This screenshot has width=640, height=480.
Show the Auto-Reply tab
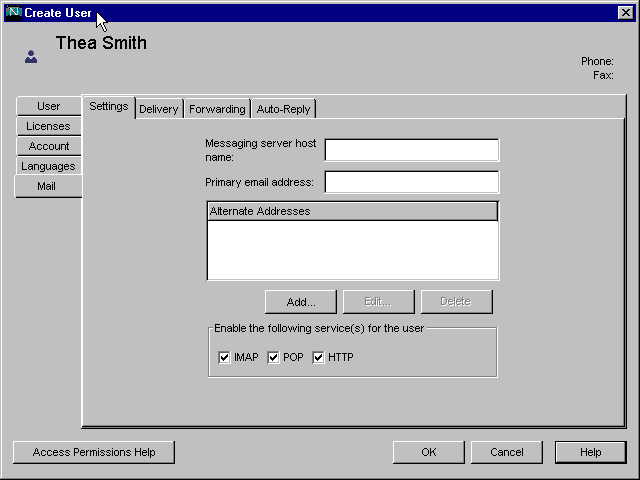284,109
